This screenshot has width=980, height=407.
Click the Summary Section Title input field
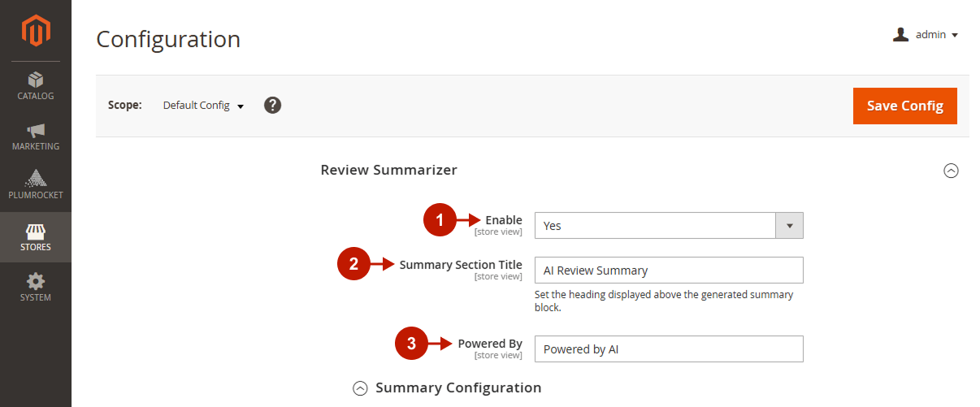(x=669, y=270)
